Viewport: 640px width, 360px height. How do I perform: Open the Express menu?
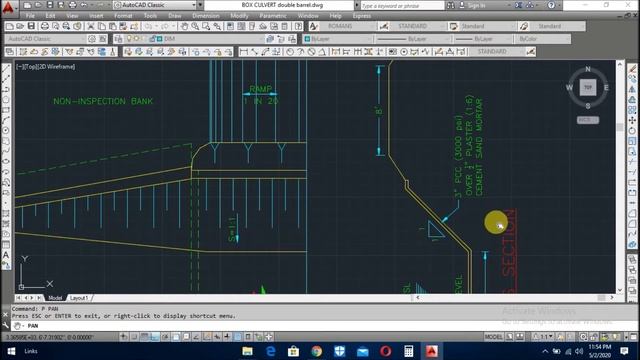coord(362,16)
